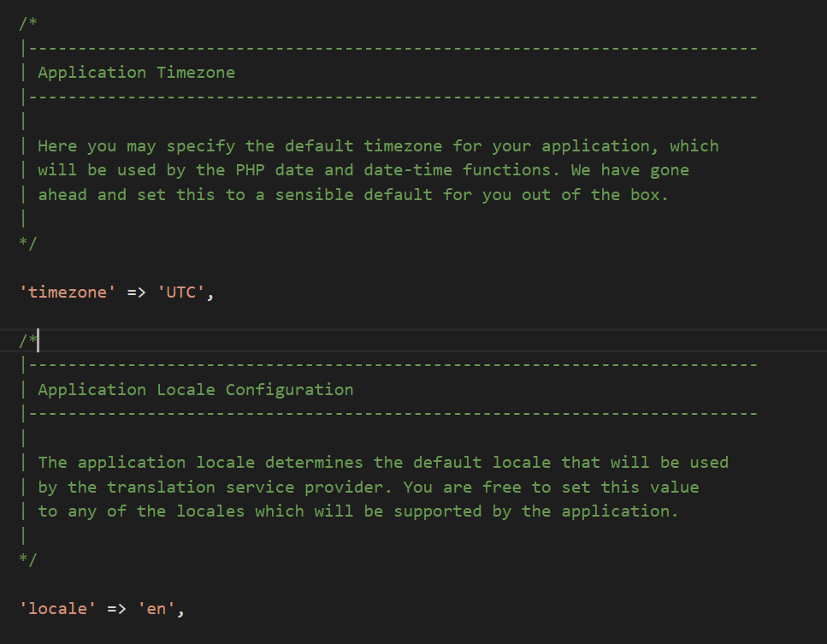The width and height of the screenshot is (827, 644).
Task: Place cursor on the 'UTC' value
Action: pos(182,292)
